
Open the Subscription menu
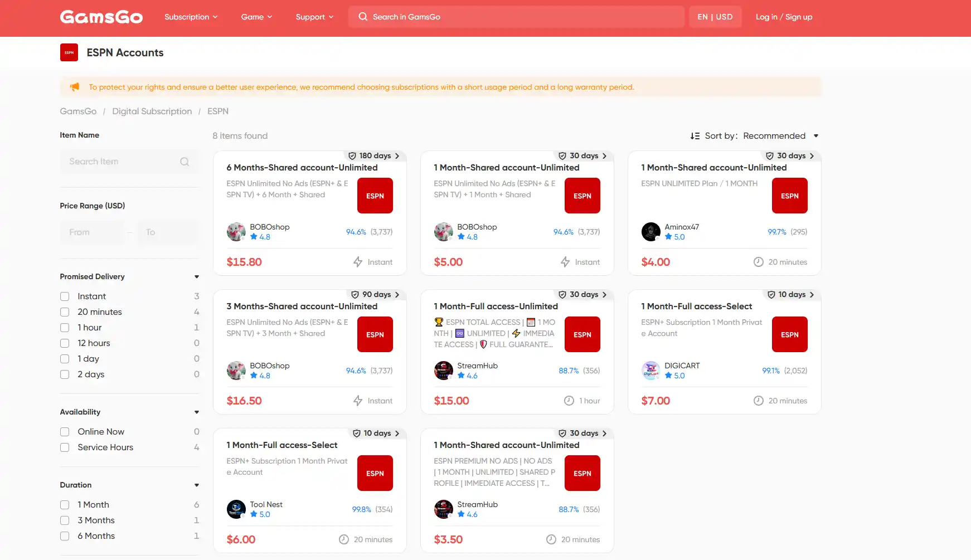[x=191, y=17]
